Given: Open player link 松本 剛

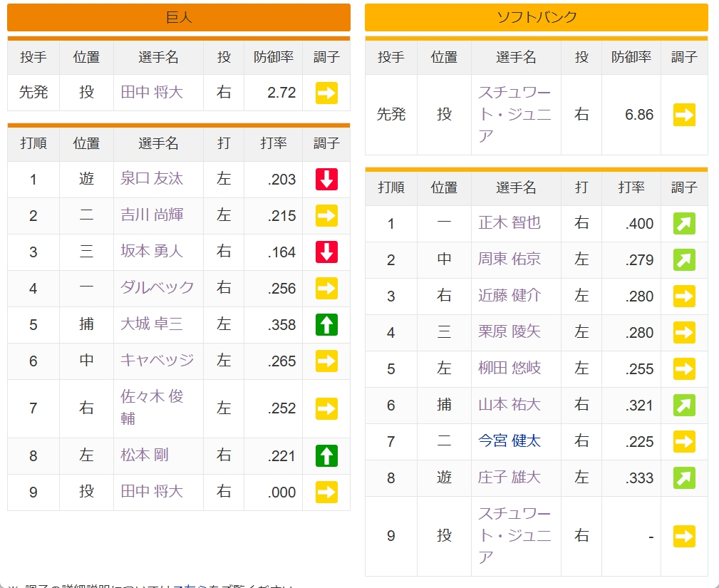Looking at the screenshot, I should (145, 455).
